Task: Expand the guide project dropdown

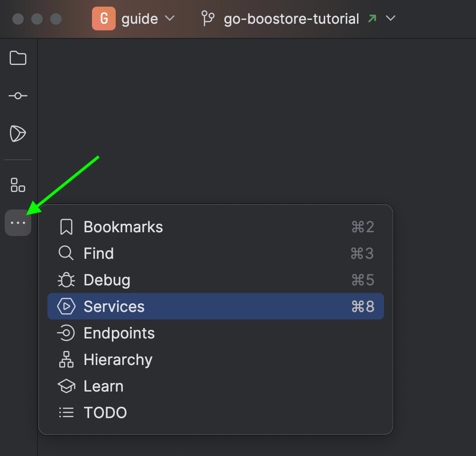Action: tap(170, 19)
